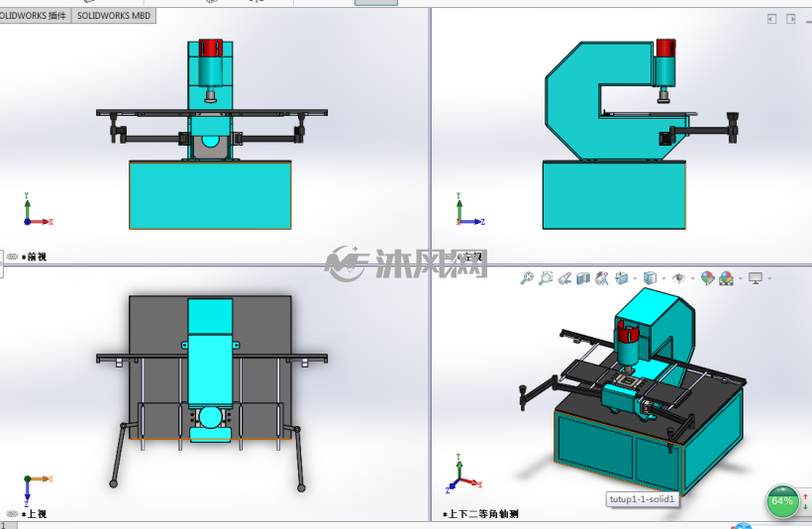Screen dimensions: 812x529
Task: Click the coordinate triad in isometric view
Action: click(462, 474)
